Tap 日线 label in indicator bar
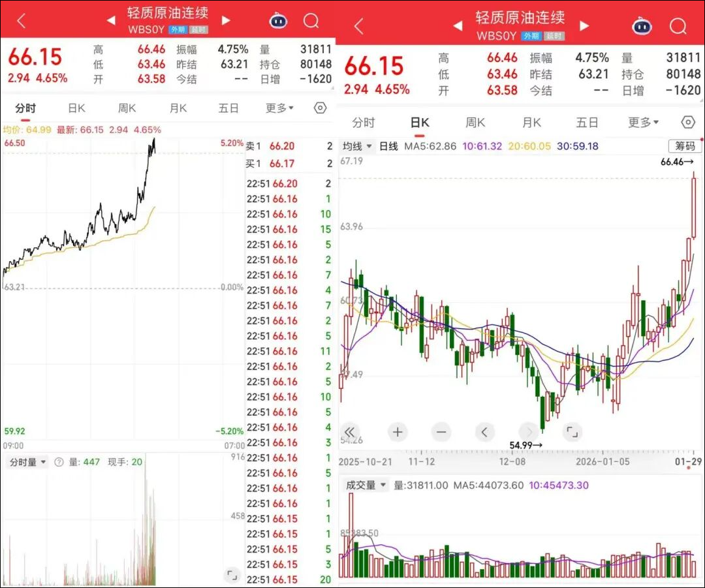705x588 pixels. click(x=388, y=146)
